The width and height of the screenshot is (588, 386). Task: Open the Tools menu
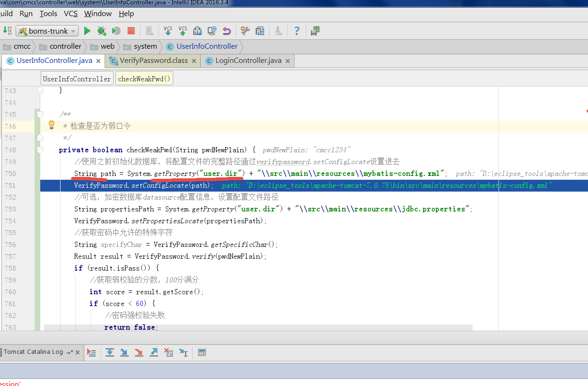48,14
